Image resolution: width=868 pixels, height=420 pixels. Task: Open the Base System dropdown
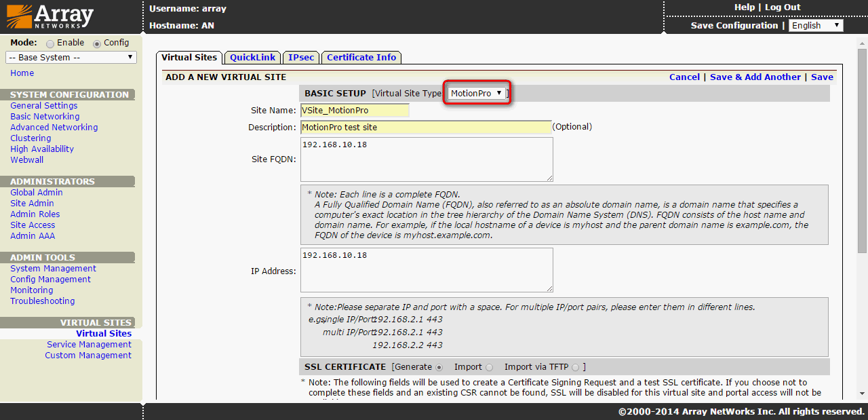(x=71, y=58)
